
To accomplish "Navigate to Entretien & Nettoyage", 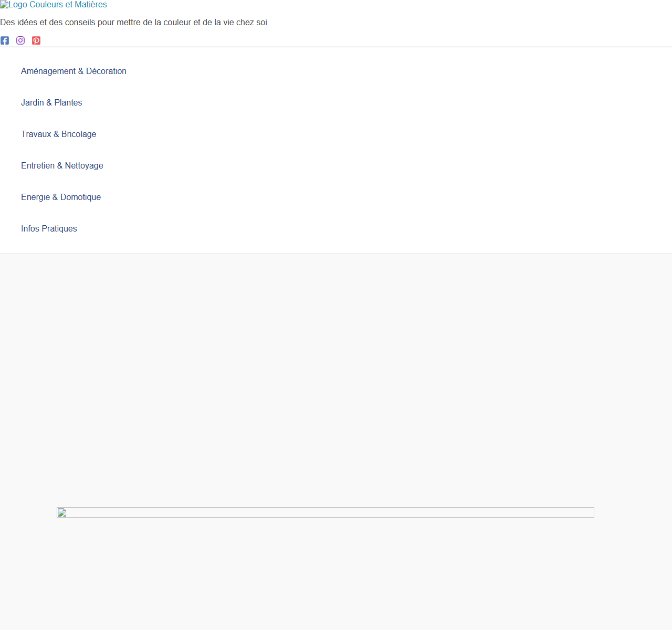I will tap(62, 166).
